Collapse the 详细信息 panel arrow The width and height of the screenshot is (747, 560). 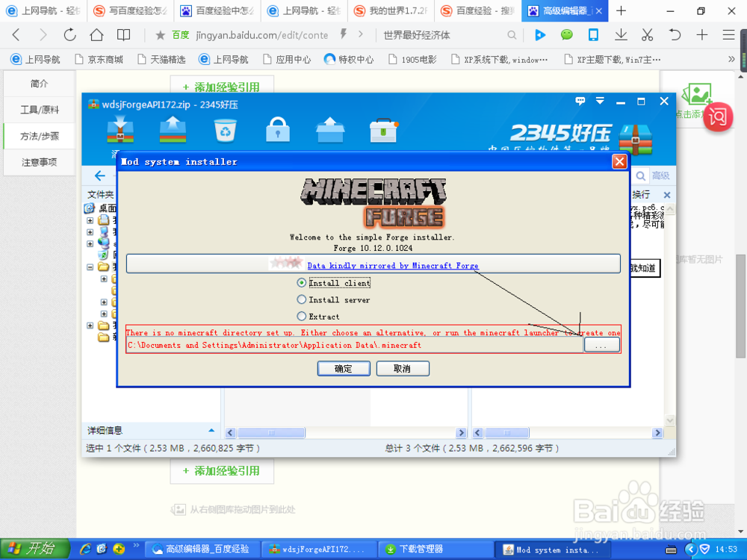pos(211,431)
